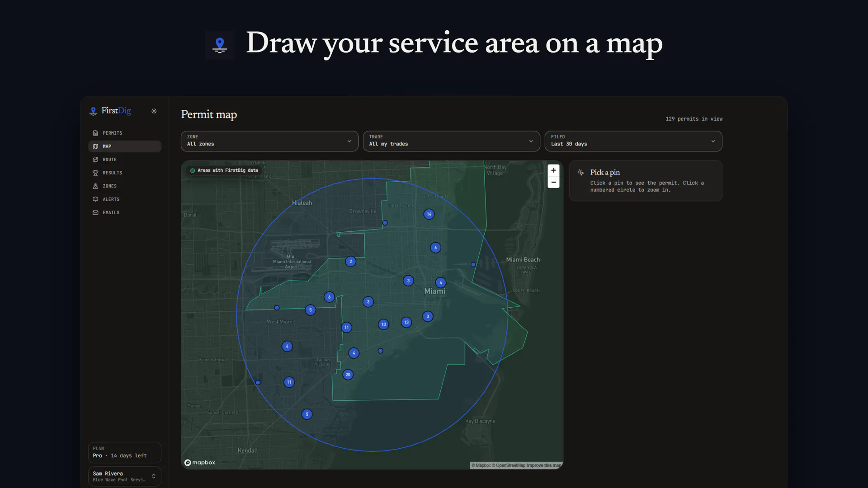Image resolution: width=868 pixels, height=488 pixels.
Task: Click the FirstDig logo
Action: click(110, 111)
